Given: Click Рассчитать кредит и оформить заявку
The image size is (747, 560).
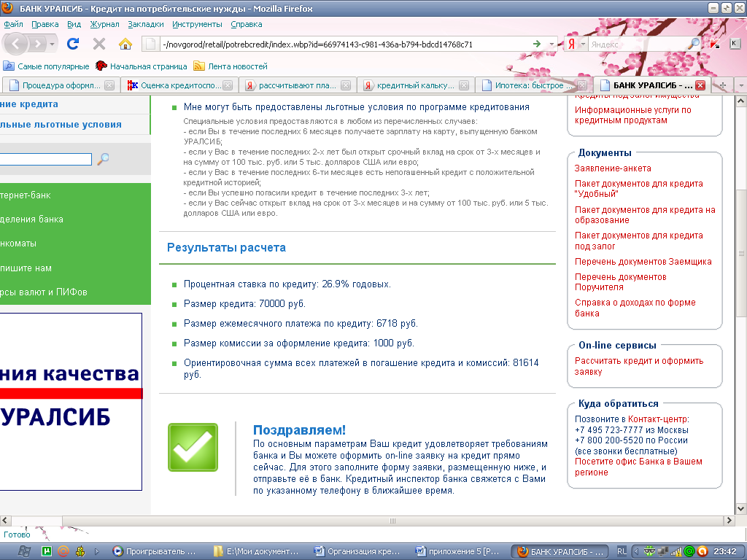Looking at the screenshot, I should [639, 366].
